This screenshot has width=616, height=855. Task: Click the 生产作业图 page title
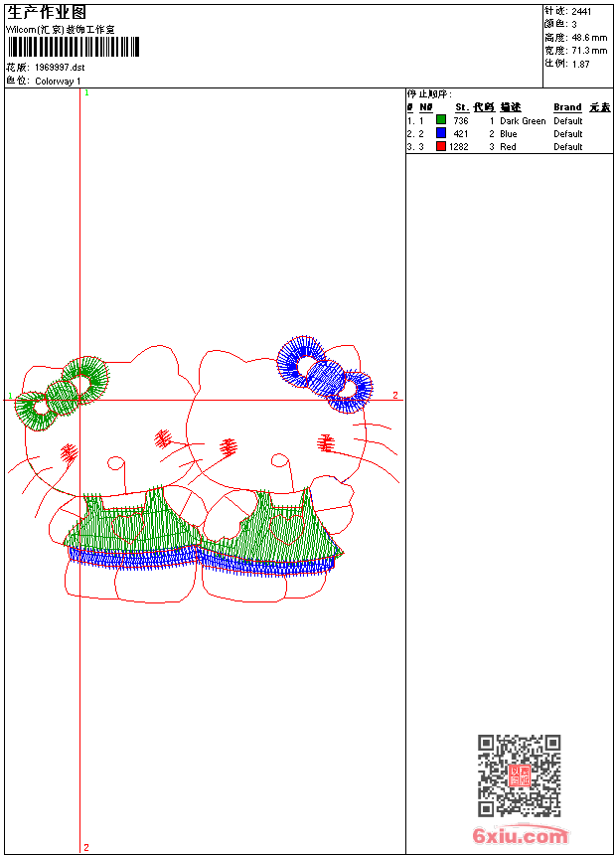47,13
